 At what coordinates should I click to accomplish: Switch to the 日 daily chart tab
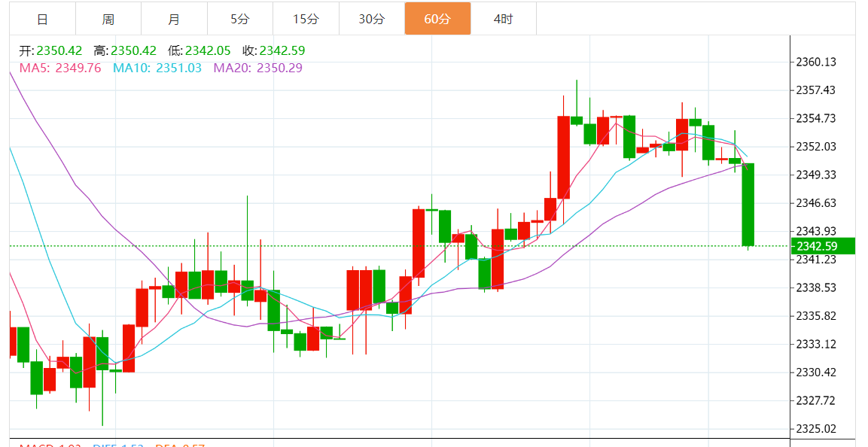coord(42,19)
